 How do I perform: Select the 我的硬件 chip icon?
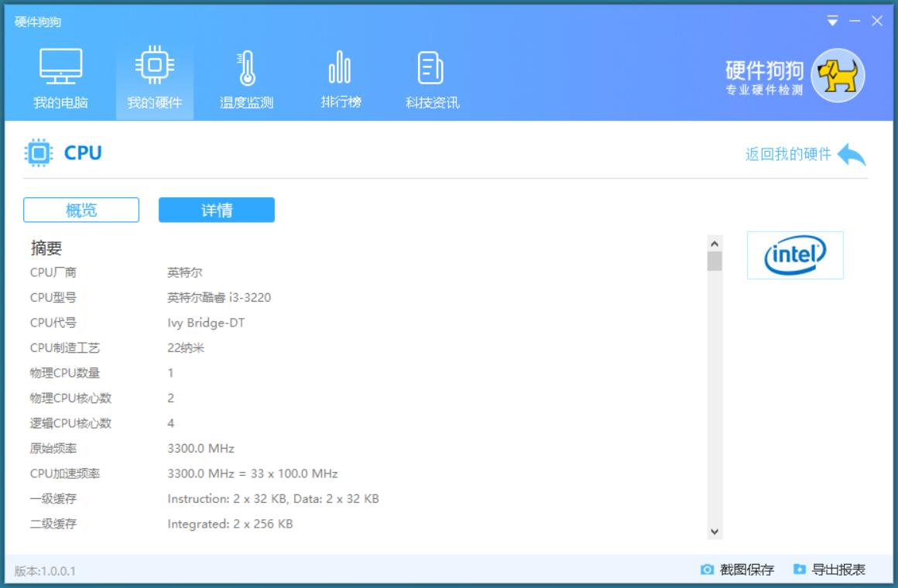coord(154,67)
